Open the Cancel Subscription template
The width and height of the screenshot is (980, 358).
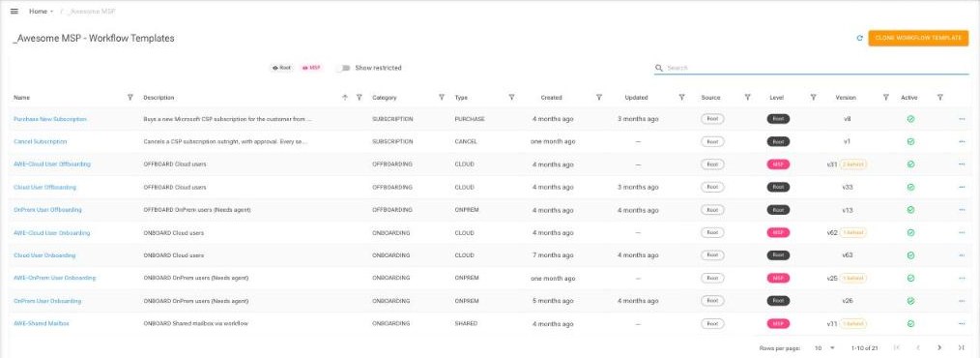(x=40, y=141)
